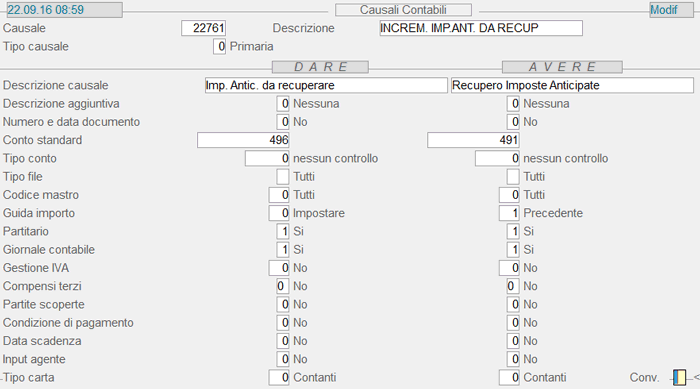Select Avere Conto standard field 491
Screen dimensions: 700x389
pos(473,140)
